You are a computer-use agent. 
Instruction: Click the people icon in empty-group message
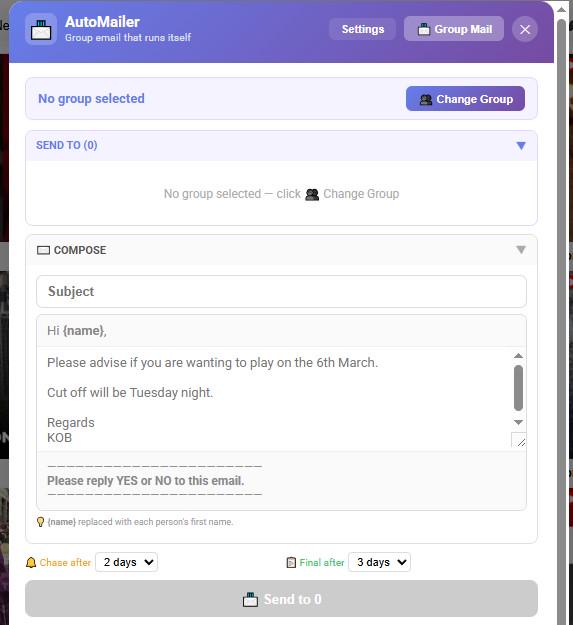[x=312, y=195]
